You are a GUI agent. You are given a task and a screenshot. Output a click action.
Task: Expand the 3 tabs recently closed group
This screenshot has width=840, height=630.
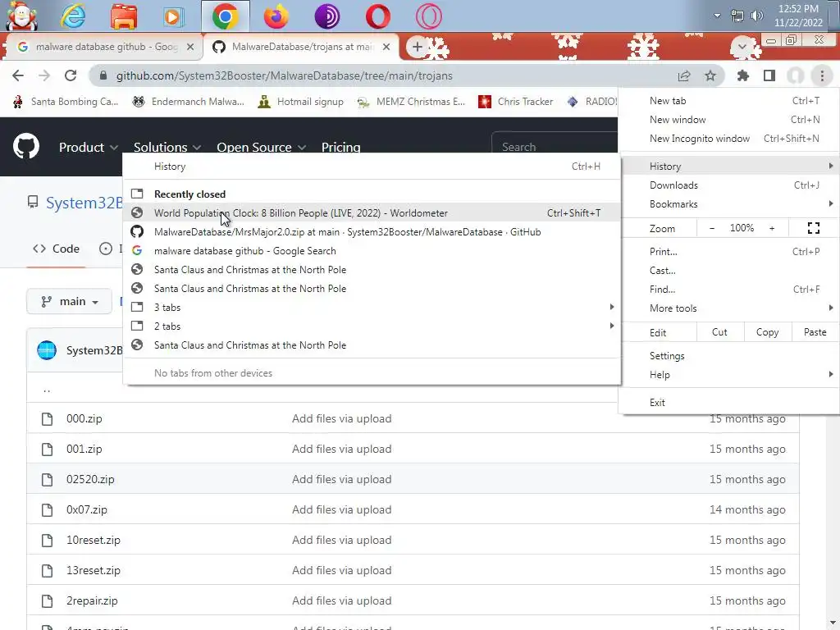372,308
